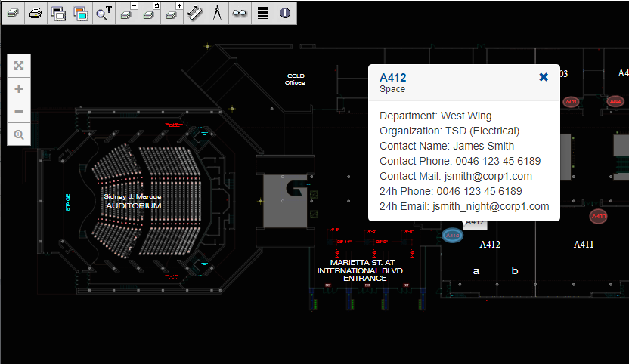Click the gray overlapping windows icon
The width and height of the screenshot is (629, 364).
click(x=57, y=13)
